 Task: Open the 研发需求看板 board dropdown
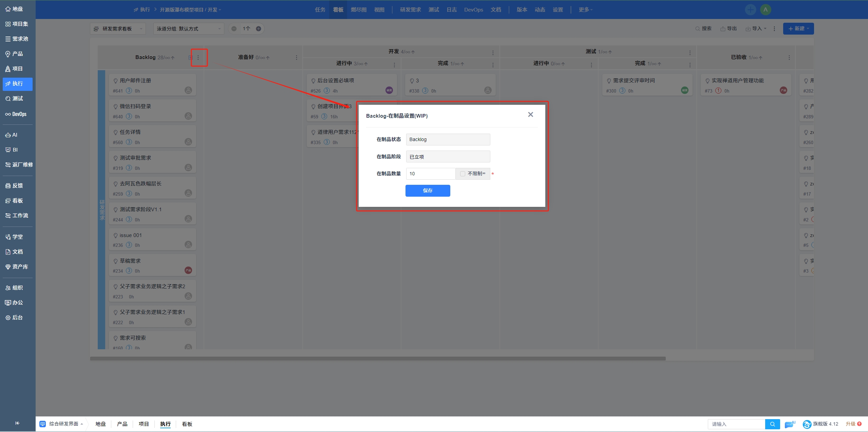coord(118,29)
